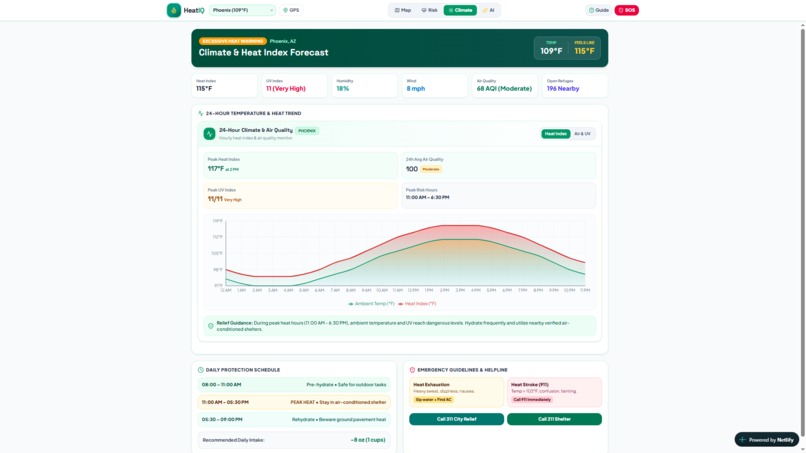Viewport: 806px width, 453px height.
Task: Click the Excessive Heat Warning badge
Action: [x=233, y=41]
